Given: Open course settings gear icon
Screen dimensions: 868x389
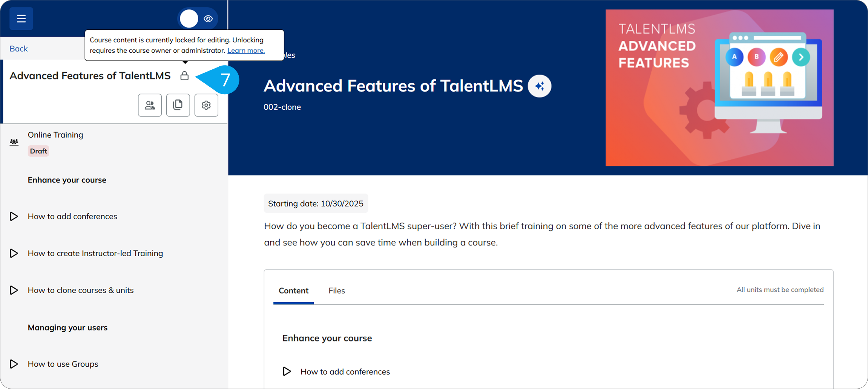Looking at the screenshot, I should [x=206, y=105].
